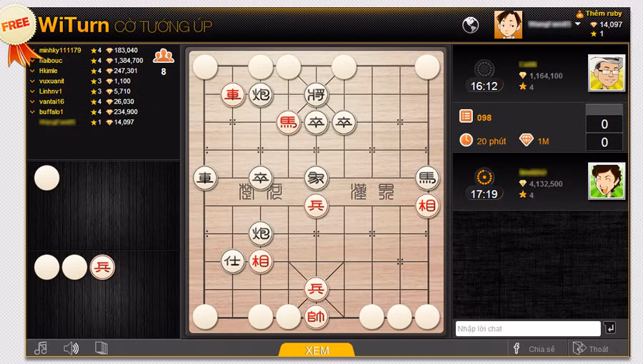Mute the sound speaker icon

(71, 348)
